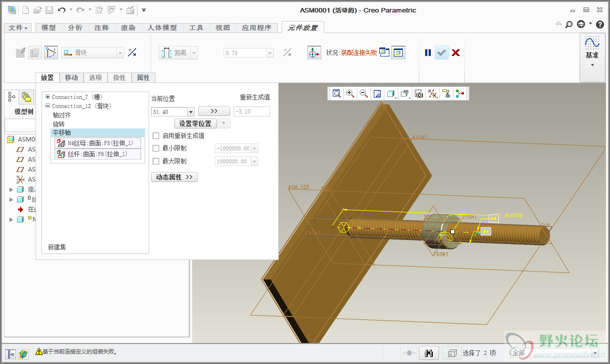610x364 pixels.
Task: Toggle user-defined/predefined constraint set icon
Action: click(x=51, y=52)
